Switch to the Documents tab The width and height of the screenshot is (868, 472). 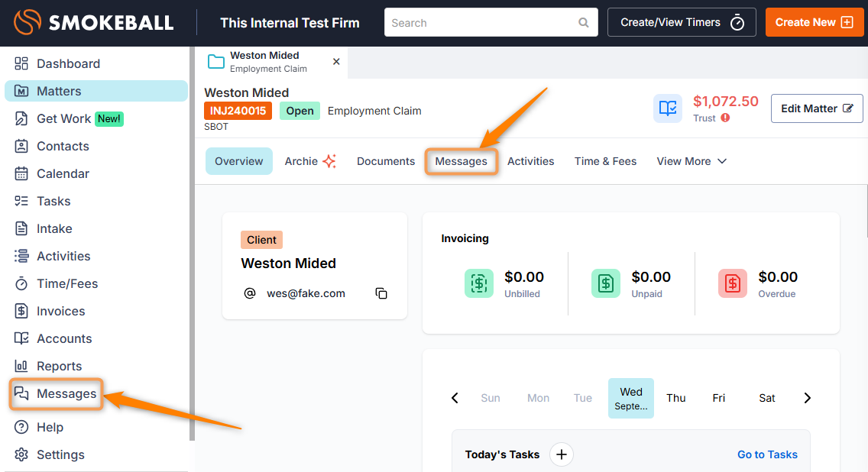click(x=386, y=161)
